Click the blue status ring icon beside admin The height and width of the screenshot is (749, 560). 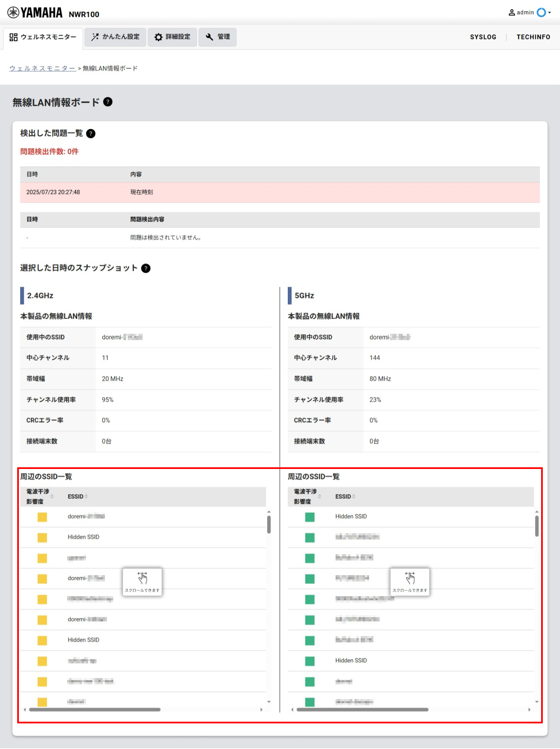pos(541,13)
